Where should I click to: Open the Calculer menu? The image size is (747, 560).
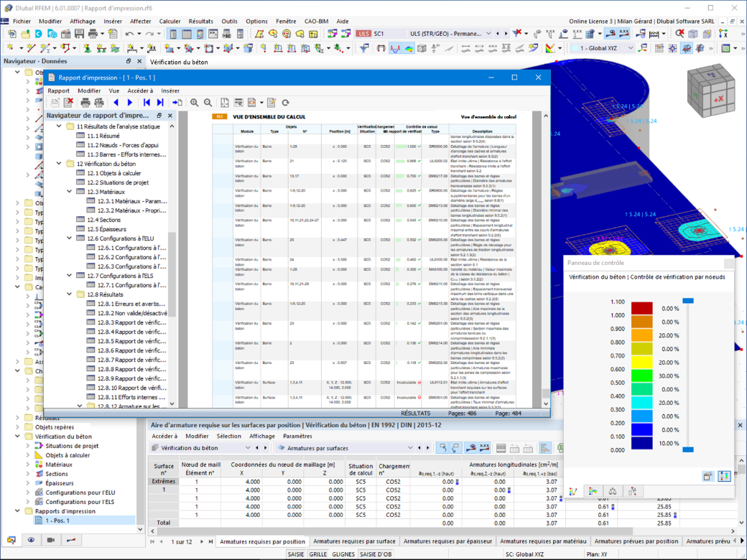(x=170, y=22)
